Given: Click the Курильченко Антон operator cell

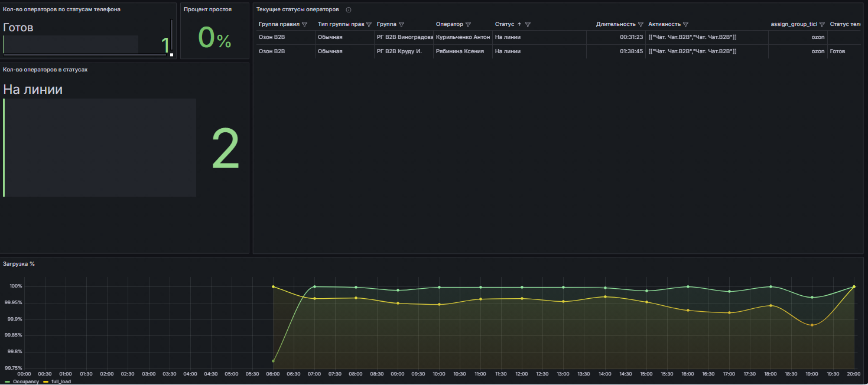Looking at the screenshot, I should click(463, 37).
